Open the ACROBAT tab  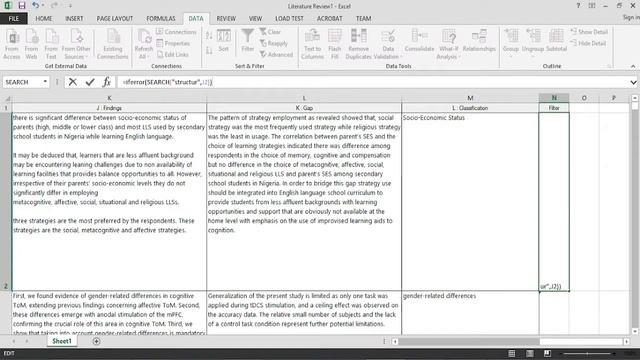(330, 18)
